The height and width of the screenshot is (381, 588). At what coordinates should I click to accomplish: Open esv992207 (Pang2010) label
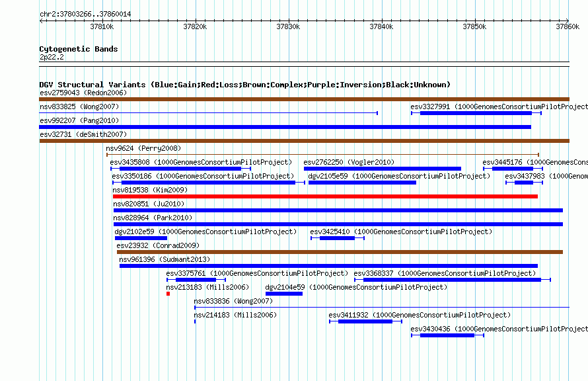[79, 120]
